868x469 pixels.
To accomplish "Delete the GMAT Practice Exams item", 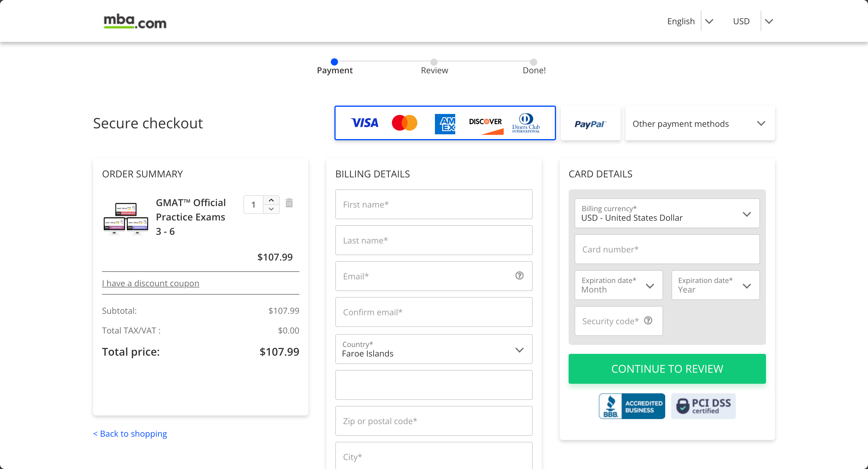I will click(x=290, y=203).
